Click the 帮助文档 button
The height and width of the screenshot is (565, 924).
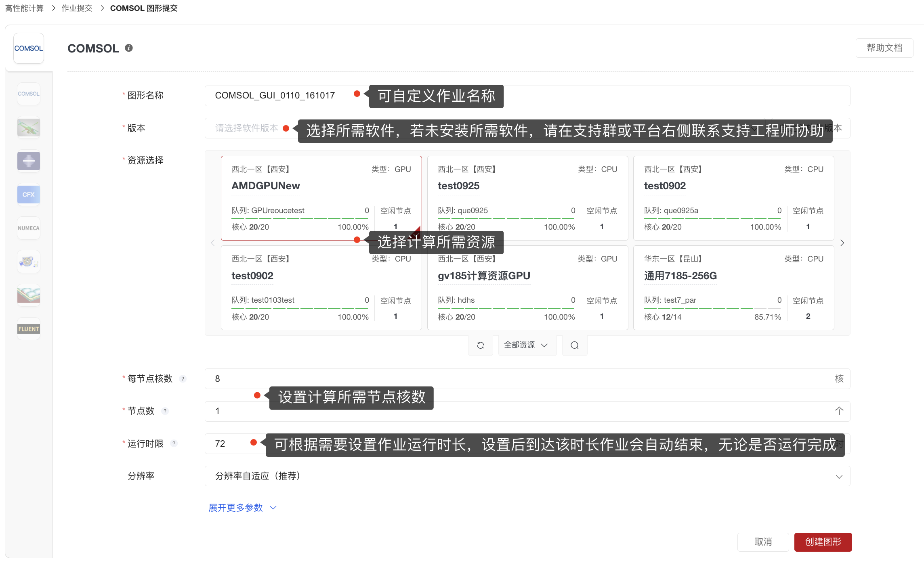click(x=884, y=48)
